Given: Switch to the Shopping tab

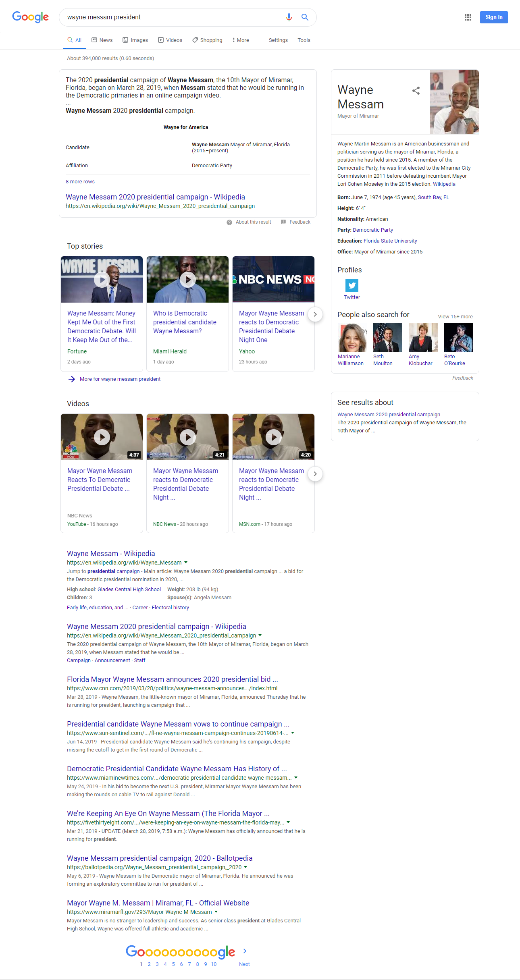Looking at the screenshot, I should pos(207,40).
